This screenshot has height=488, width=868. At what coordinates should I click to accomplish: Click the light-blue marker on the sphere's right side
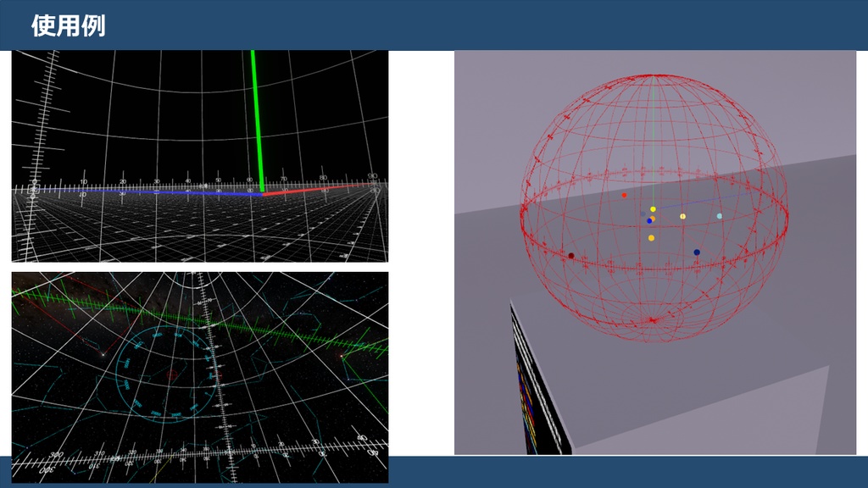(x=720, y=215)
